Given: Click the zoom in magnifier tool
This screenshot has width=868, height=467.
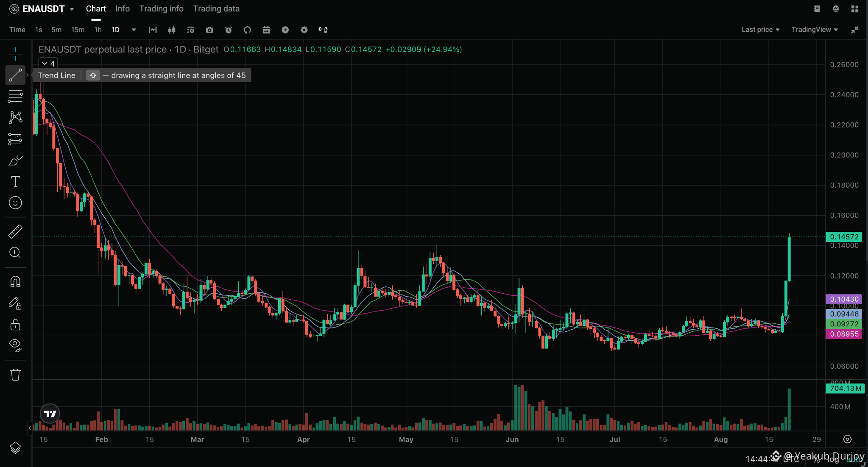Looking at the screenshot, I should tap(15, 253).
